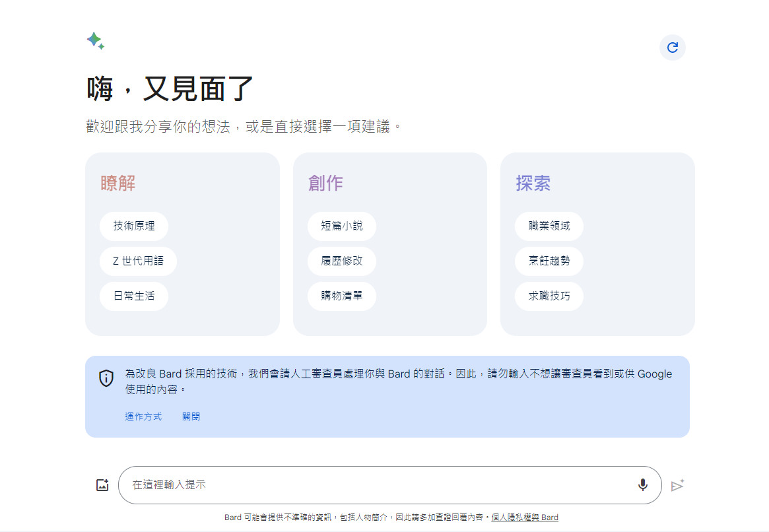The width and height of the screenshot is (769, 532).
Task: Choose the 日常生活 suggestion
Action: 134,296
